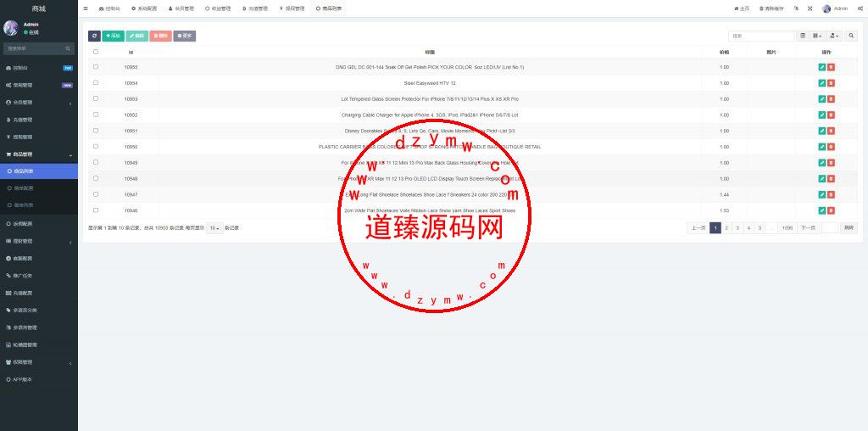Click the green 添加 add button
Viewport: 868px width, 431px height.
tap(113, 36)
